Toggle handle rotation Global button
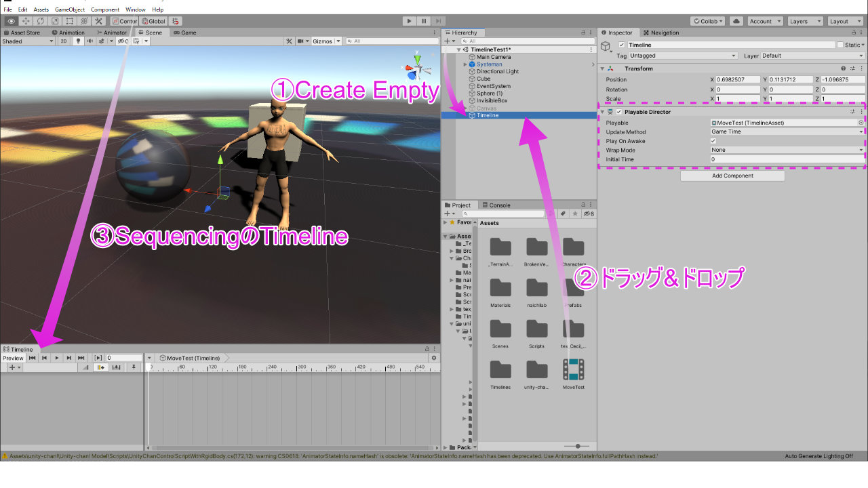Image resolution: width=868 pixels, height=488 pixels. pos(153,21)
